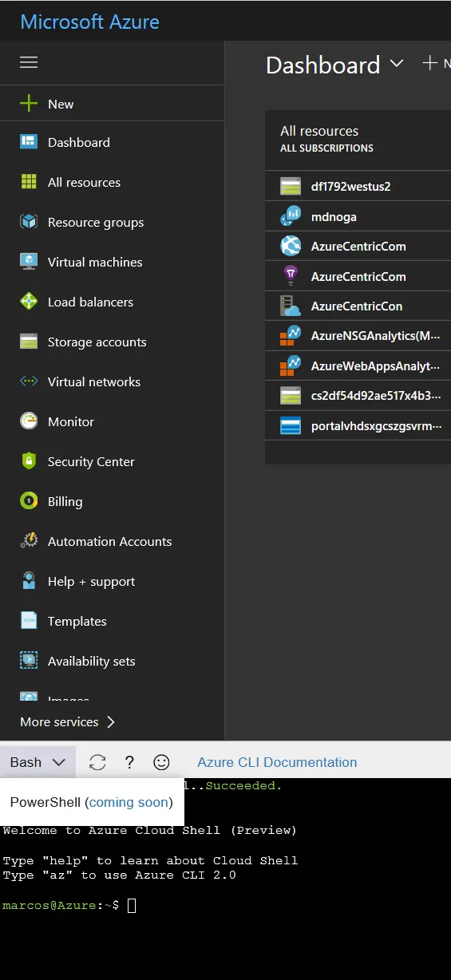The width and height of the screenshot is (451, 980).
Task: Open the Resource groups cube icon
Action: point(29,222)
